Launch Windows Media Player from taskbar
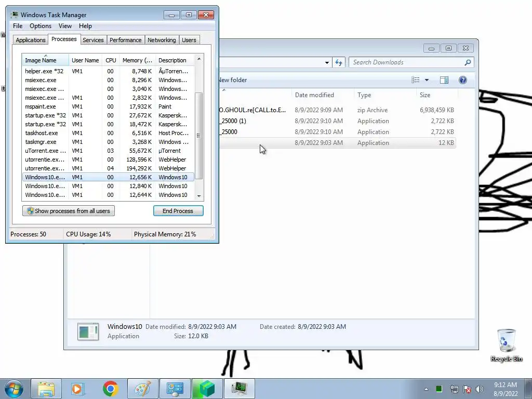The width and height of the screenshot is (532, 399). click(78, 389)
